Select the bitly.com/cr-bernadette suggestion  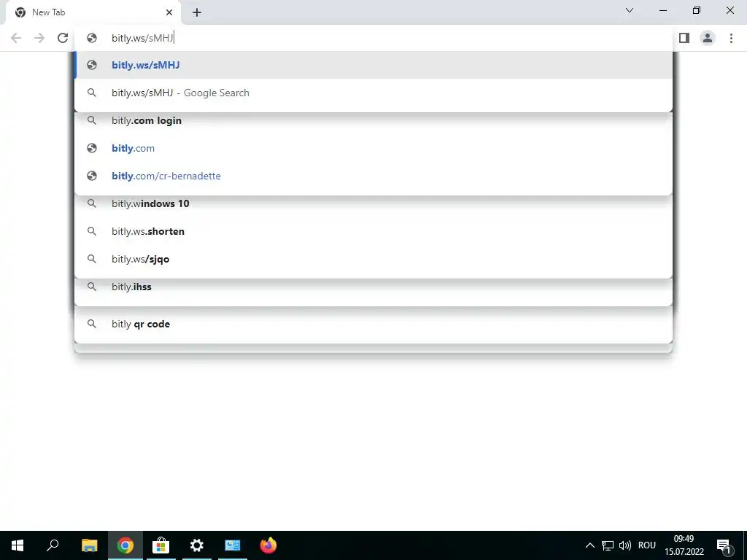373,176
